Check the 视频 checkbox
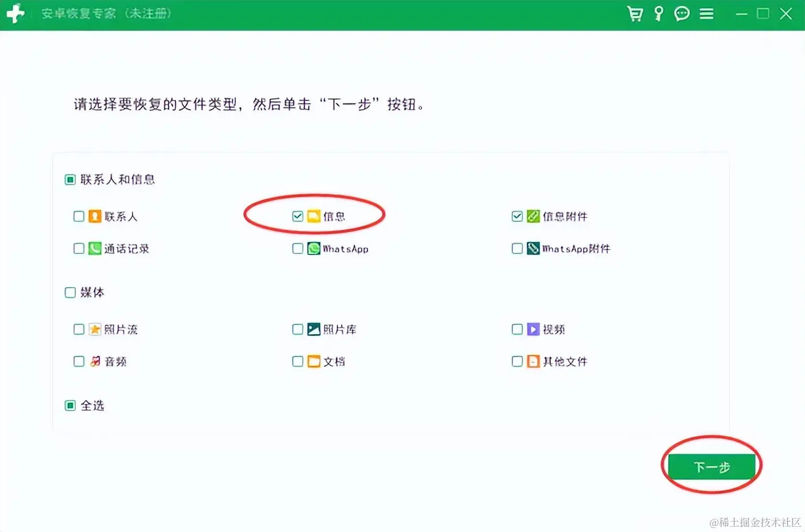Viewport: 805px width, 532px height. (517, 329)
